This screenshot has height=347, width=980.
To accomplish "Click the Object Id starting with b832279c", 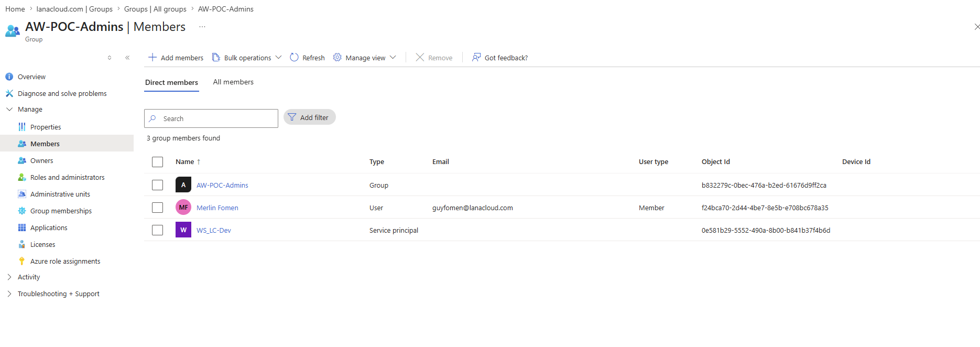I will [x=764, y=185].
